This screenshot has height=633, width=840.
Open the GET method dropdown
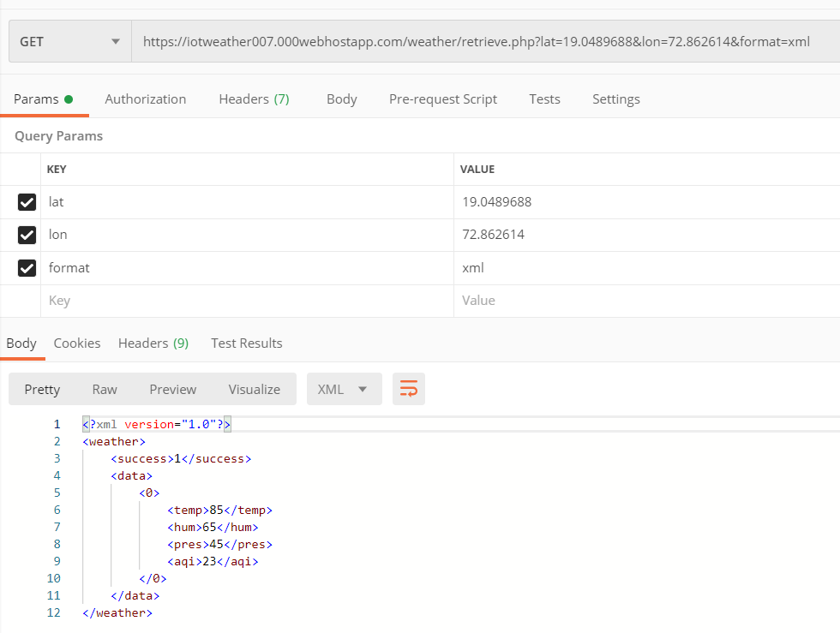tap(69, 42)
